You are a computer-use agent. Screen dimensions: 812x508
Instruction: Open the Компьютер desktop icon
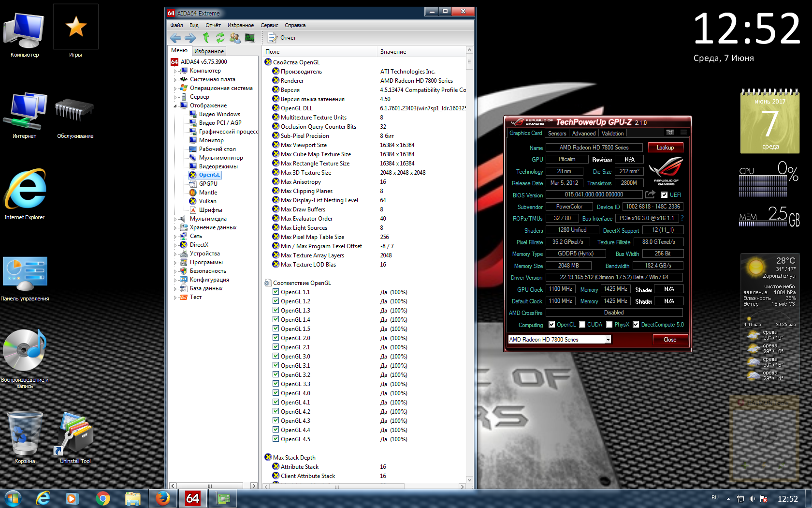(x=25, y=34)
